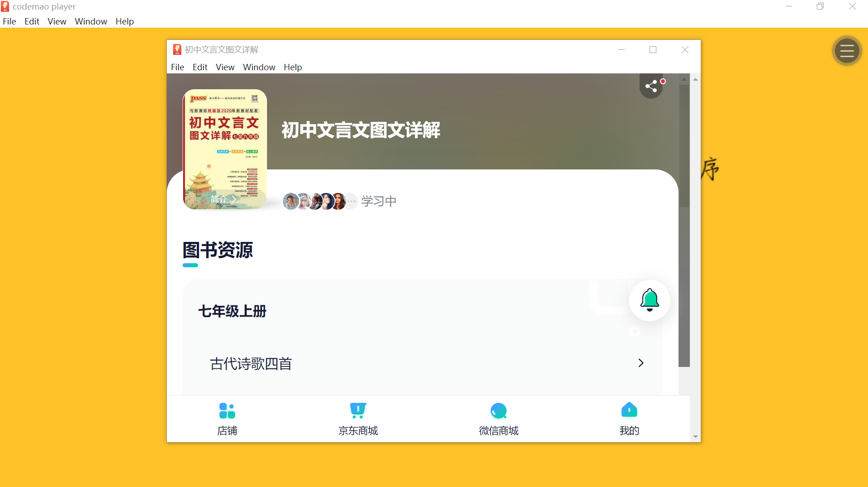Click the book cover thumbnail

pyautogui.click(x=225, y=149)
